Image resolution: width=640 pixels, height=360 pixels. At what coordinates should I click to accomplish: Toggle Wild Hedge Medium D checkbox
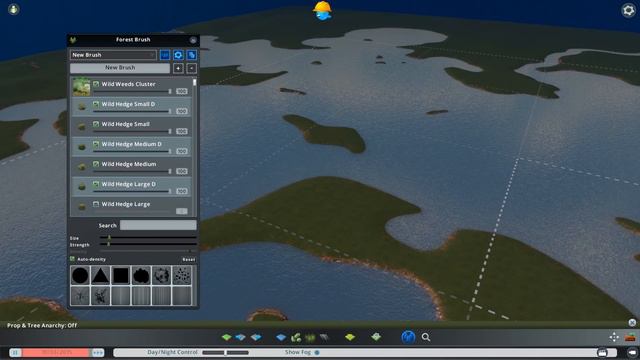click(96, 144)
